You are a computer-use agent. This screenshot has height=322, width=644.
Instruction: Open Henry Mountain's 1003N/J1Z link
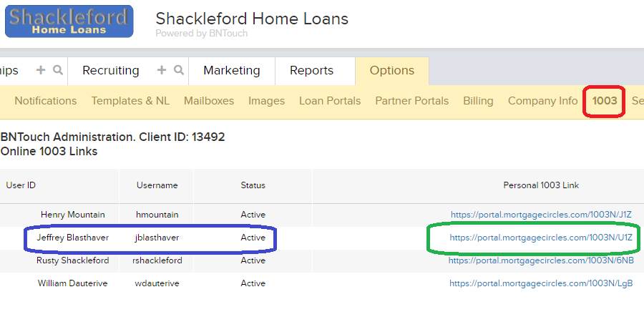[x=542, y=215]
